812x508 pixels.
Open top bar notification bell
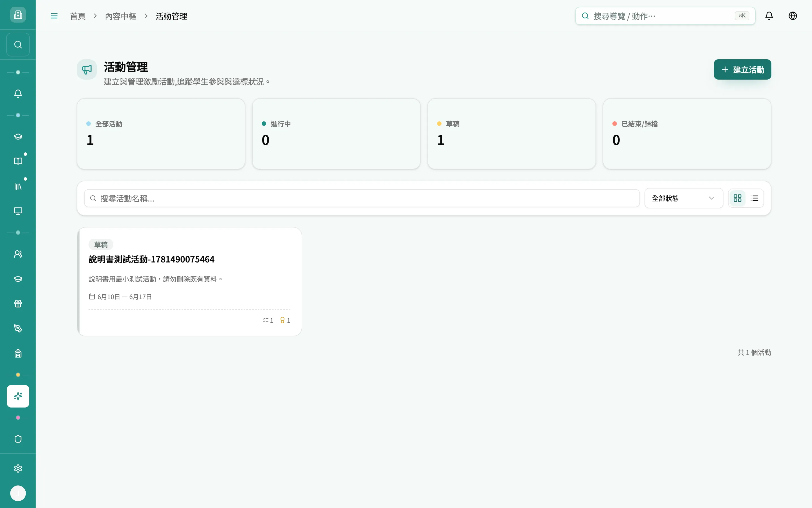point(769,16)
